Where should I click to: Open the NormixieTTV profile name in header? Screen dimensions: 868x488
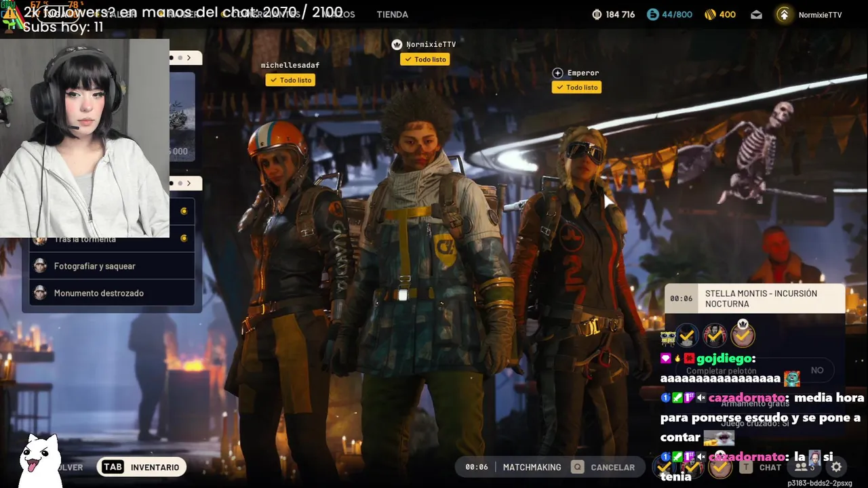pos(820,15)
